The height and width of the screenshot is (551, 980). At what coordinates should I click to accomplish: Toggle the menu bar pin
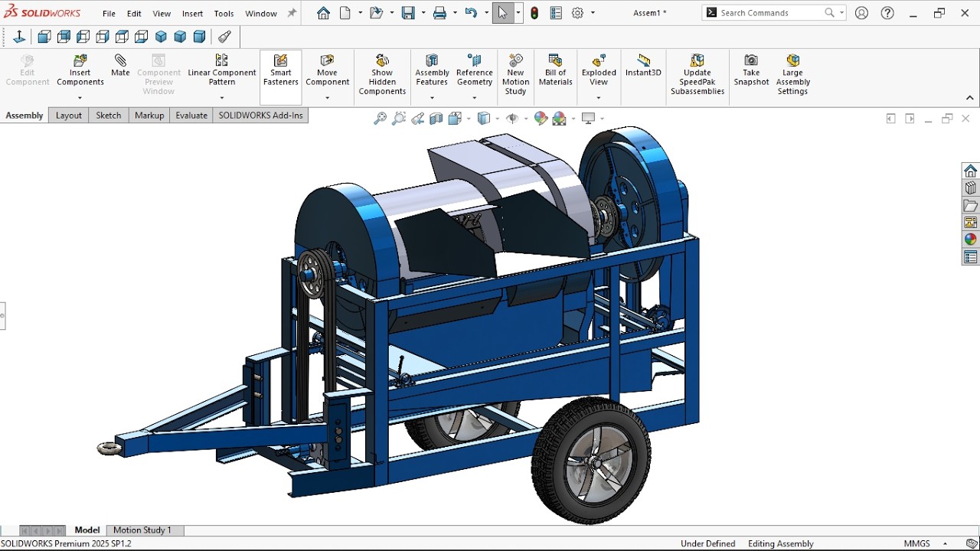(x=292, y=13)
